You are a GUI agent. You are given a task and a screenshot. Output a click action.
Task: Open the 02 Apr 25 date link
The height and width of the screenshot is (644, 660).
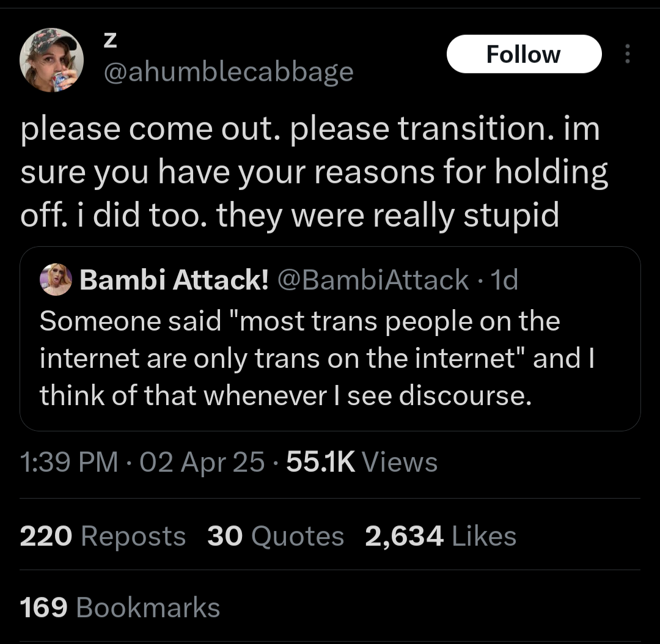point(202,462)
